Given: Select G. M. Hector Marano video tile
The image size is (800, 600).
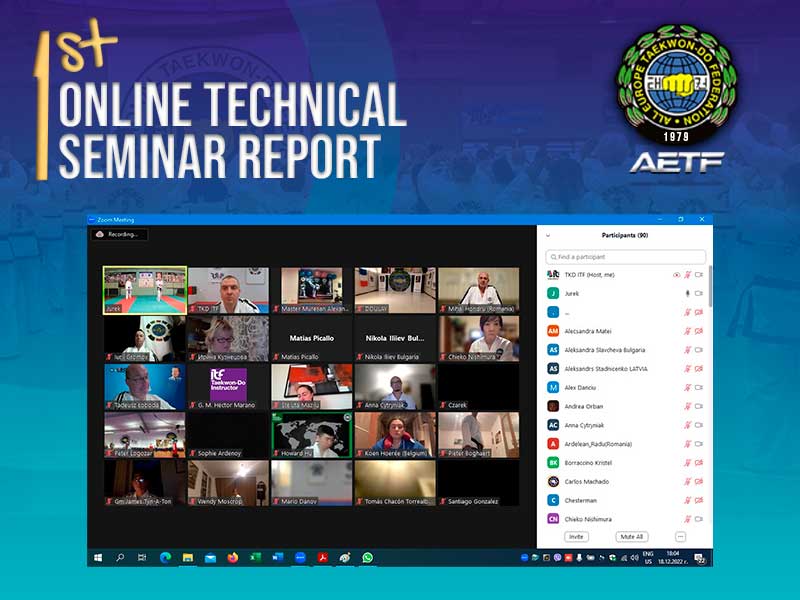Looking at the screenshot, I should point(228,387).
